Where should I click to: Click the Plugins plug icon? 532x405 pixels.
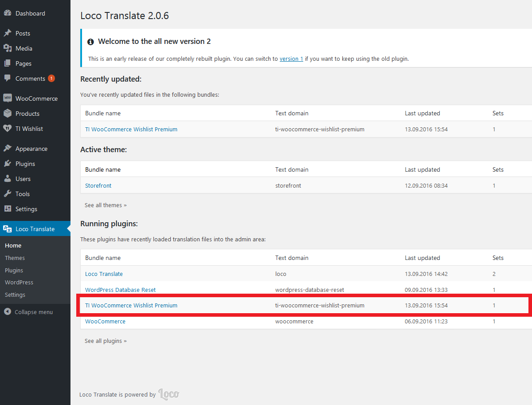tap(8, 164)
